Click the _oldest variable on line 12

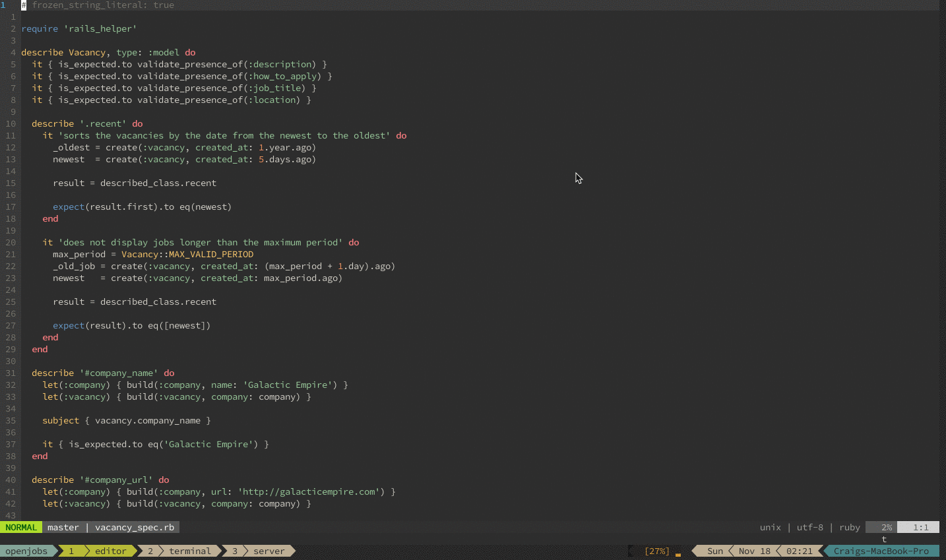(71, 148)
